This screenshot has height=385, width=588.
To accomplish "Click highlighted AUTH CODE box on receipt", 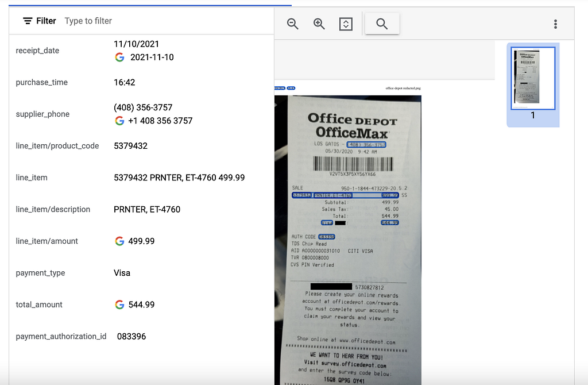I will point(327,237).
